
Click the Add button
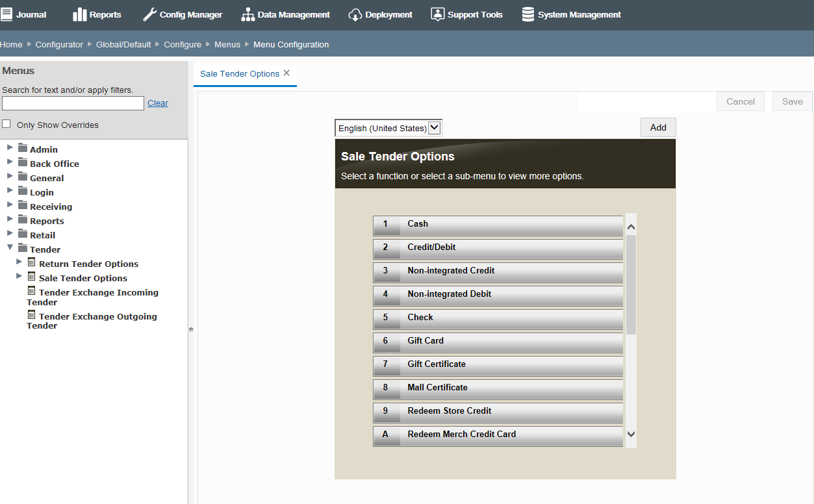(x=657, y=127)
